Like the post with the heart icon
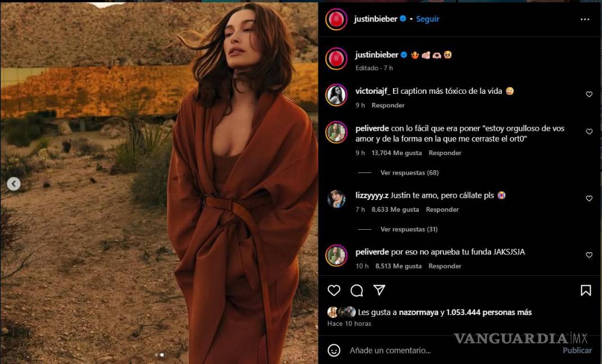 tap(334, 290)
